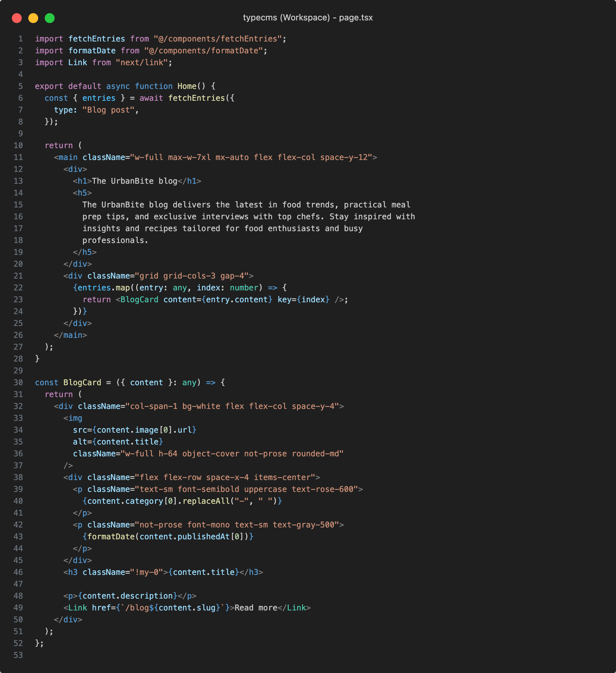Click the import path "@/components/formatDate"

click(204, 51)
